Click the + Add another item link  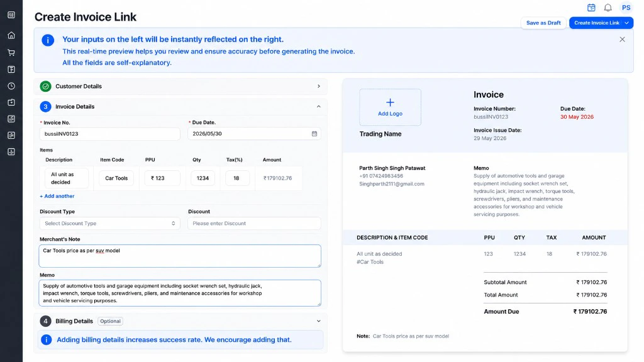click(57, 196)
